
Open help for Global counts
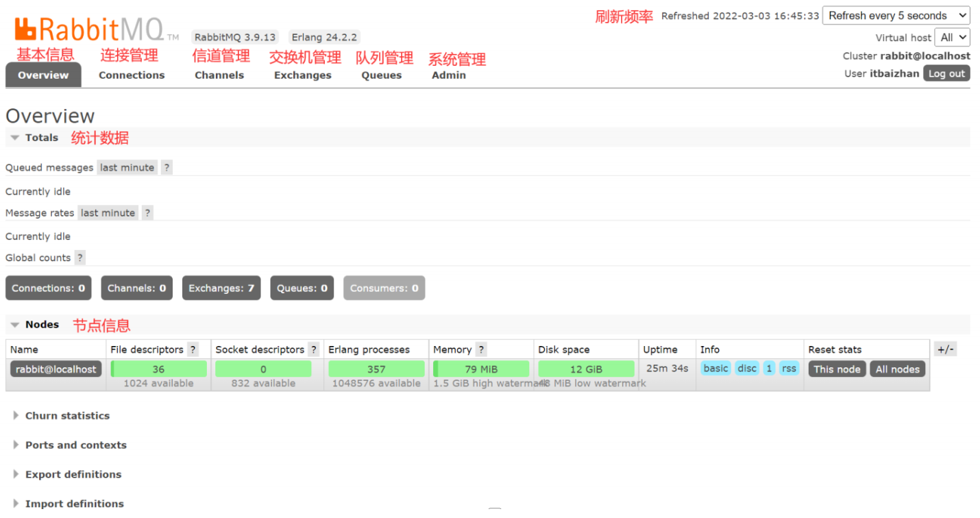pos(80,258)
